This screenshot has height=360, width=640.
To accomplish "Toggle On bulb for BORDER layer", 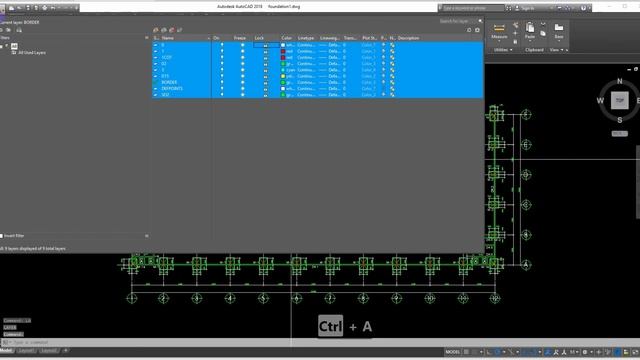I will (222, 82).
